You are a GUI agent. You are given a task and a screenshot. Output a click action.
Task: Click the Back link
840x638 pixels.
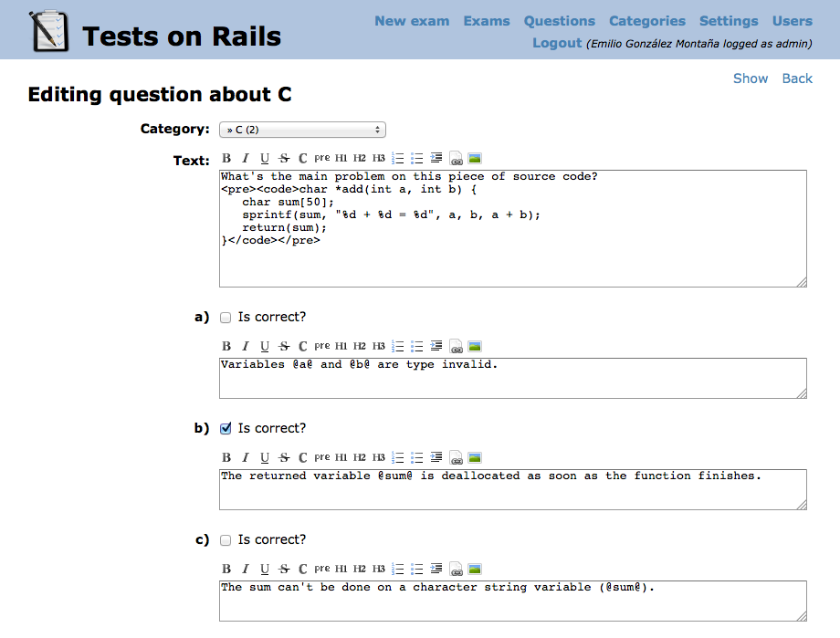(797, 78)
